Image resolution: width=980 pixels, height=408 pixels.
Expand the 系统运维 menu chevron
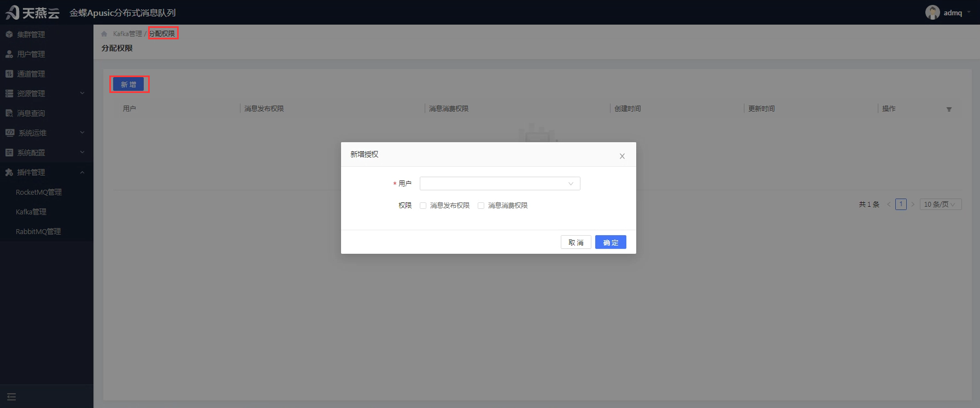pyautogui.click(x=83, y=133)
